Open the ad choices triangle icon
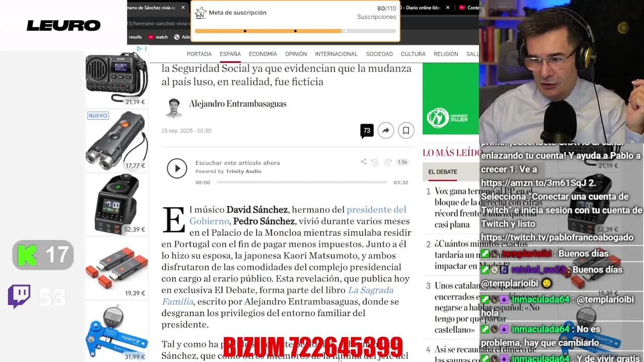This screenshot has width=644, height=362. [139, 49]
